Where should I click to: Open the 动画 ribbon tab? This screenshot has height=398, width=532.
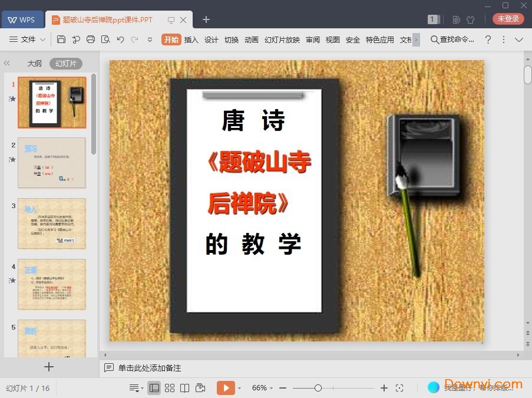click(252, 40)
